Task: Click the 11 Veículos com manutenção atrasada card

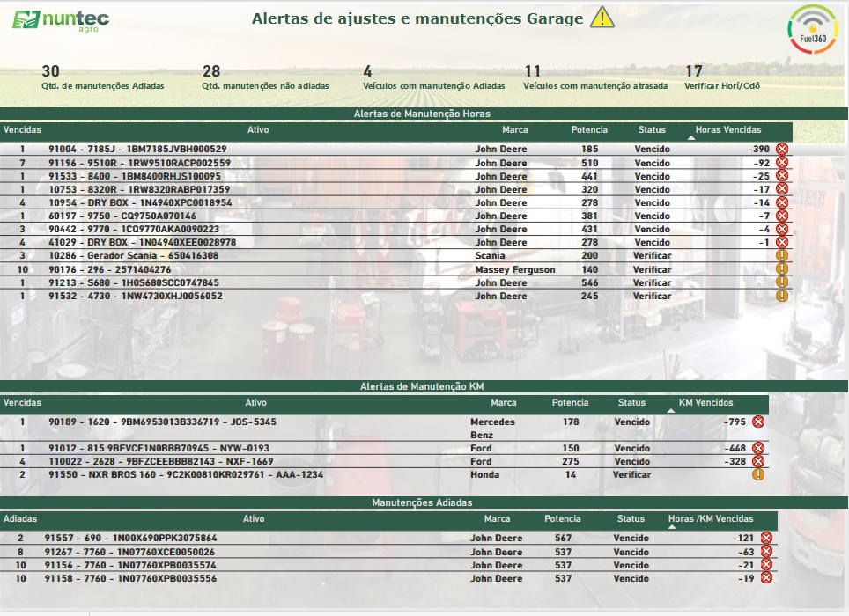Action: click(x=595, y=77)
